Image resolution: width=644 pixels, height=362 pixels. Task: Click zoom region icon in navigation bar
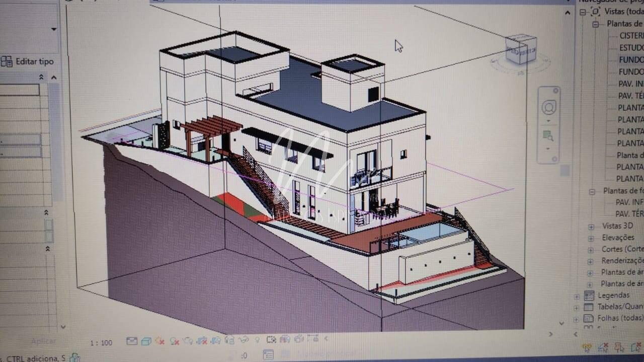[548, 135]
